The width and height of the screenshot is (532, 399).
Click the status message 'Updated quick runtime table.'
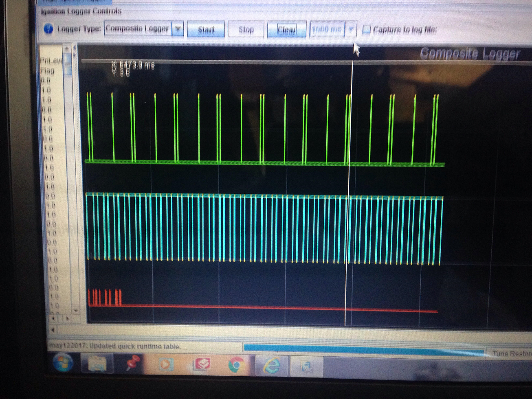[135, 346]
